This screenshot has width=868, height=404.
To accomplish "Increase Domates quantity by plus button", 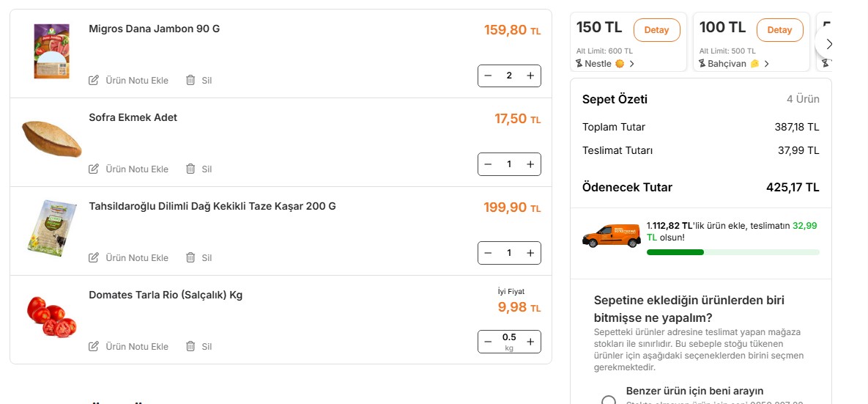I will coord(530,342).
